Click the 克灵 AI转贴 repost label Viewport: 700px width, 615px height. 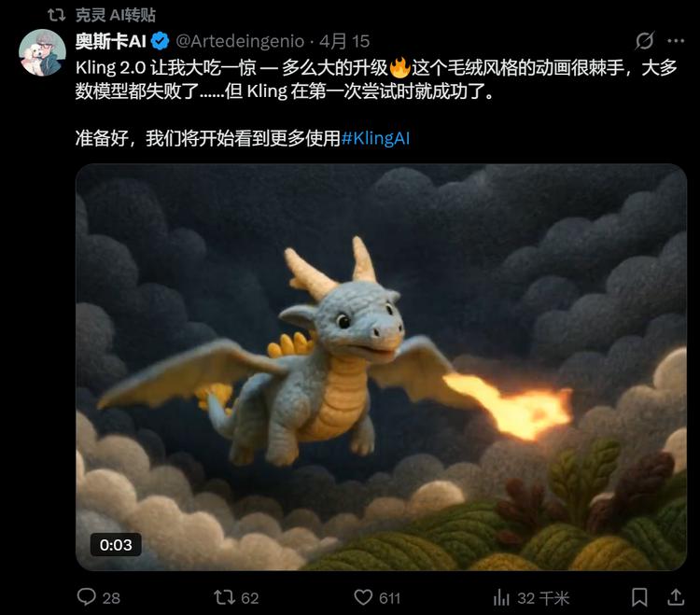(115, 15)
